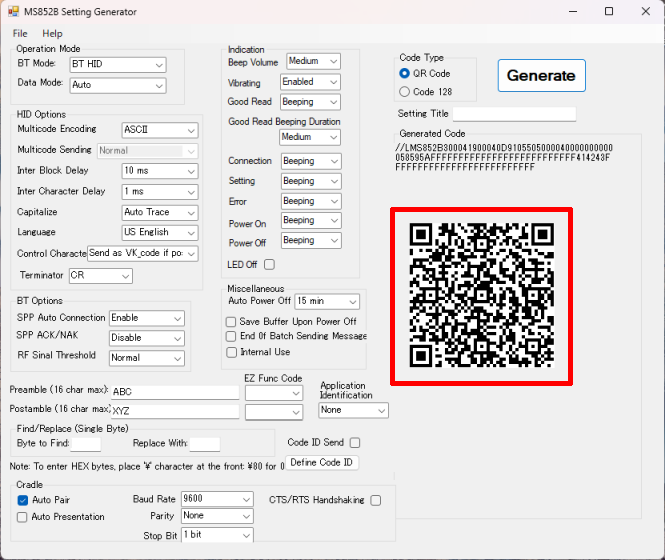The height and width of the screenshot is (560, 665).
Task: Click the Setting Title text field
Action: [514, 114]
